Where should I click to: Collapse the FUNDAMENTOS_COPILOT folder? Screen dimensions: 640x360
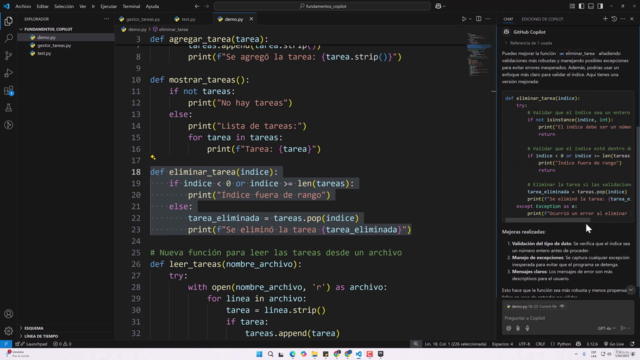point(48,29)
